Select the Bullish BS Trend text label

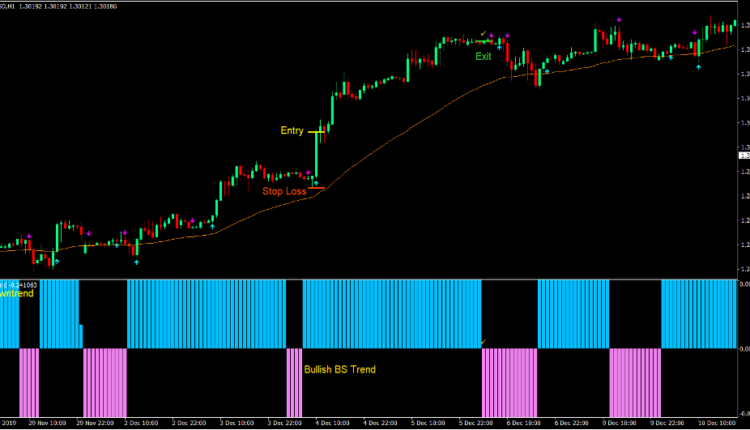[340, 369]
